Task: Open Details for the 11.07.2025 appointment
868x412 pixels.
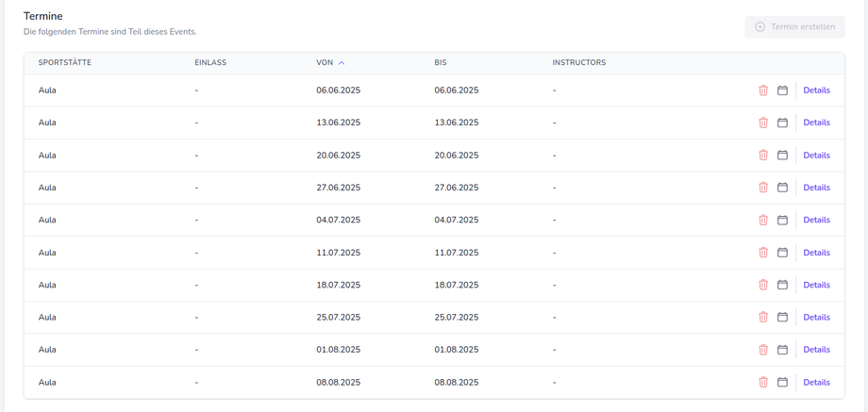Action: [x=816, y=253]
